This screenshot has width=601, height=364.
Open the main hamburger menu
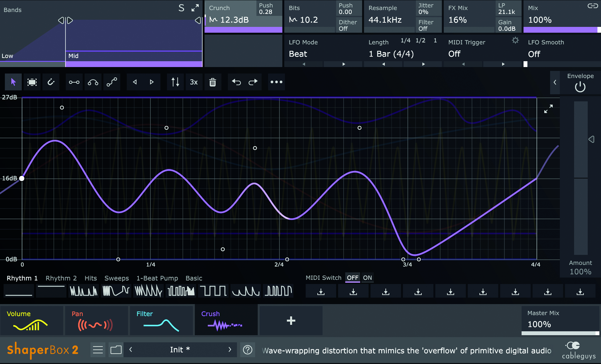(98, 350)
